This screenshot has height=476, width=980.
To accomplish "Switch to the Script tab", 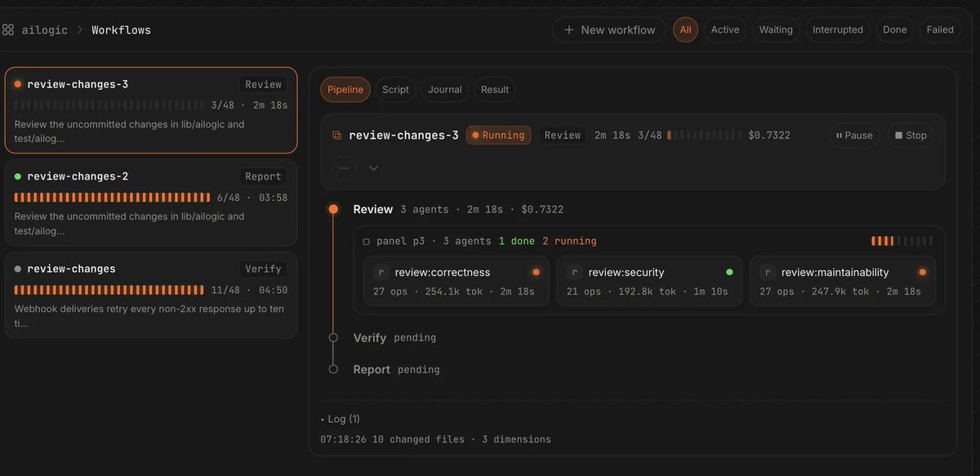I will pos(395,90).
